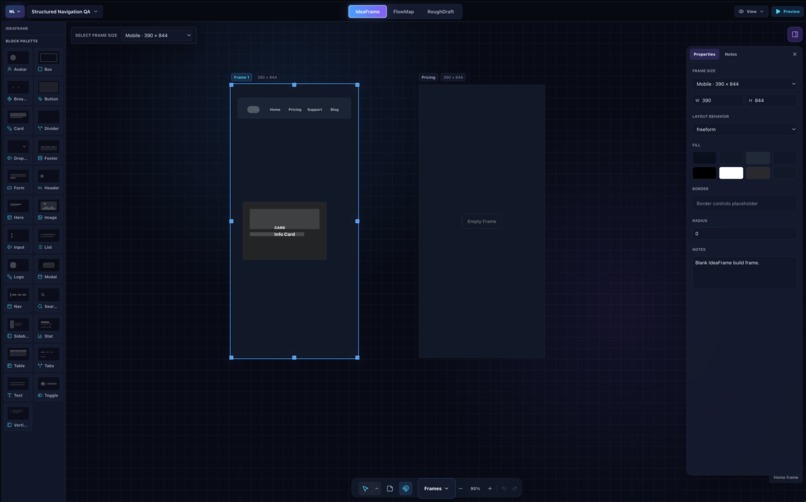The image size is (806, 502).
Task: Select the Vertical block in the palette
Action: tap(18, 419)
